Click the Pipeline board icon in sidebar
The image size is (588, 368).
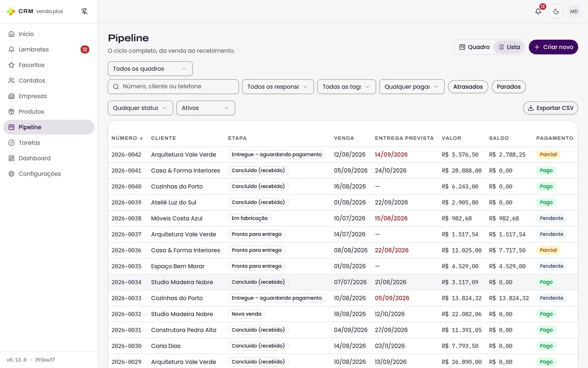click(11, 127)
